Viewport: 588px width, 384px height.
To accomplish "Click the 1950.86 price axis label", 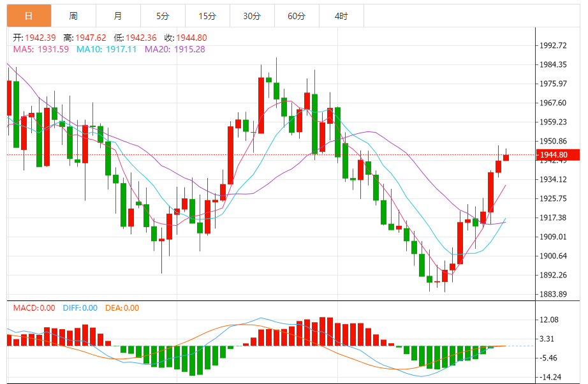I will pyautogui.click(x=553, y=141).
